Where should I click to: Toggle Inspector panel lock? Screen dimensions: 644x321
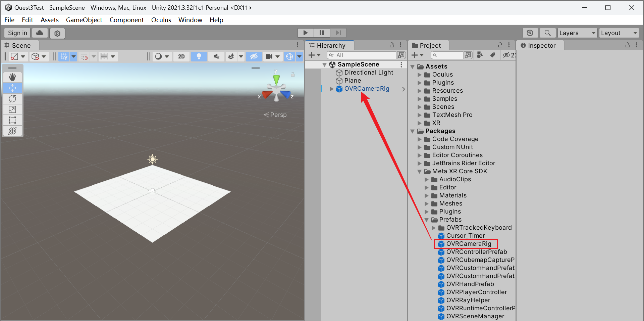tap(627, 45)
